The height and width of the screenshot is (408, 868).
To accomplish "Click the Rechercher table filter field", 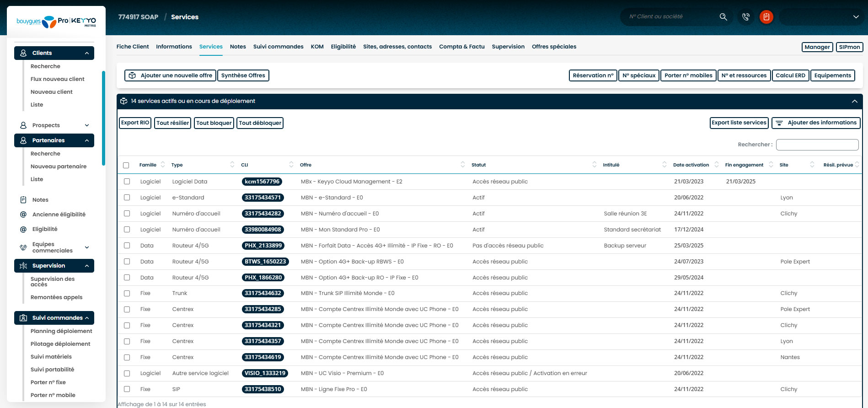I will coord(817,145).
